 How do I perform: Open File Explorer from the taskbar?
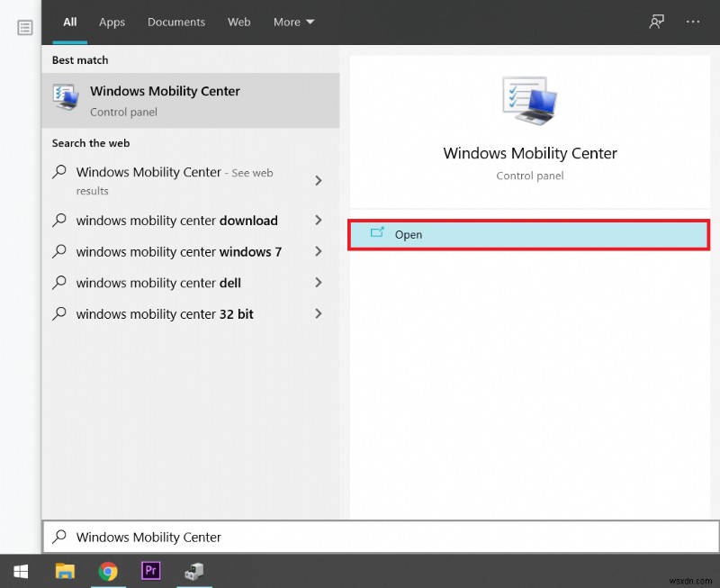click(x=64, y=571)
